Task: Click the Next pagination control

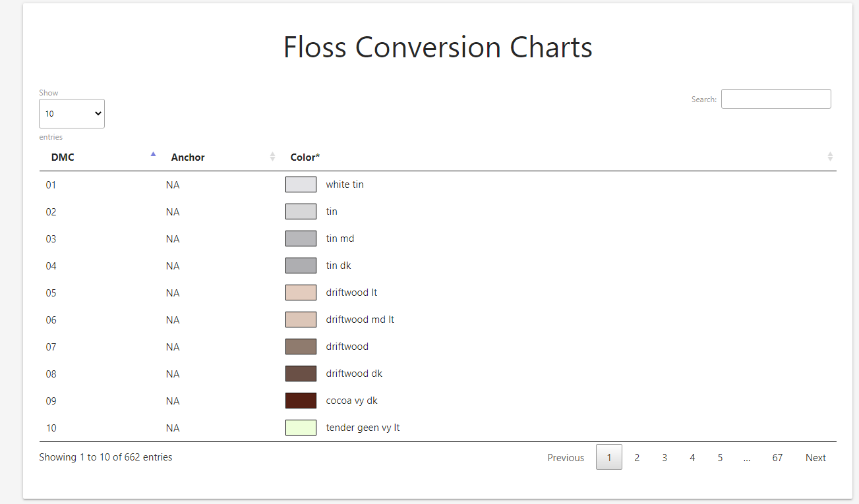Action: click(815, 457)
